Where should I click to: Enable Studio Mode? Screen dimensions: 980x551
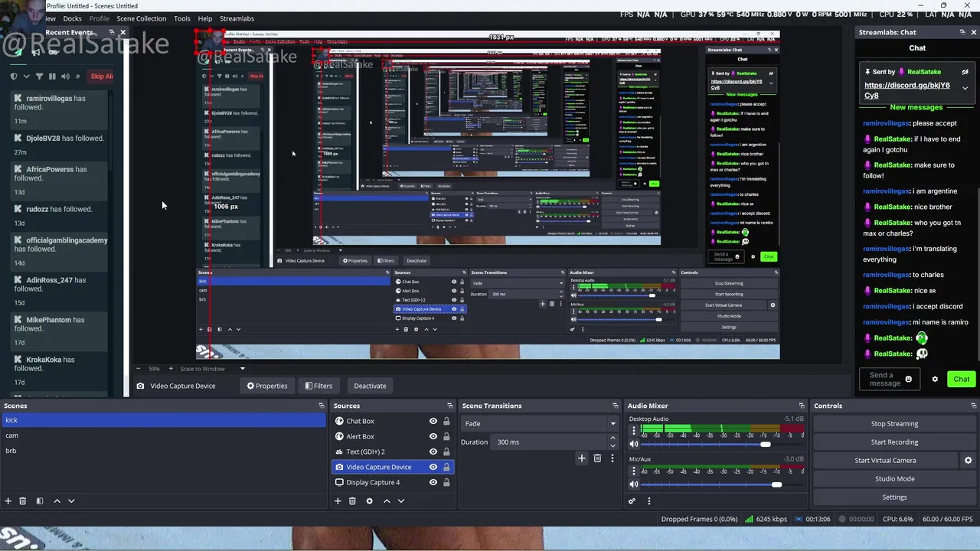pyautogui.click(x=894, y=478)
